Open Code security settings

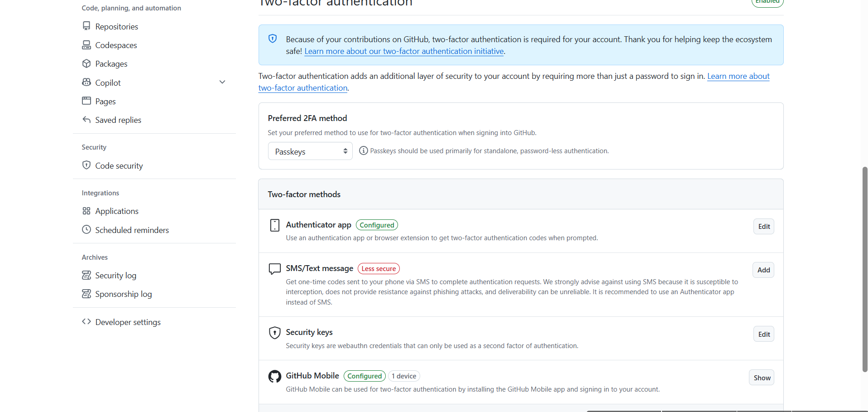click(x=119, y=166)
